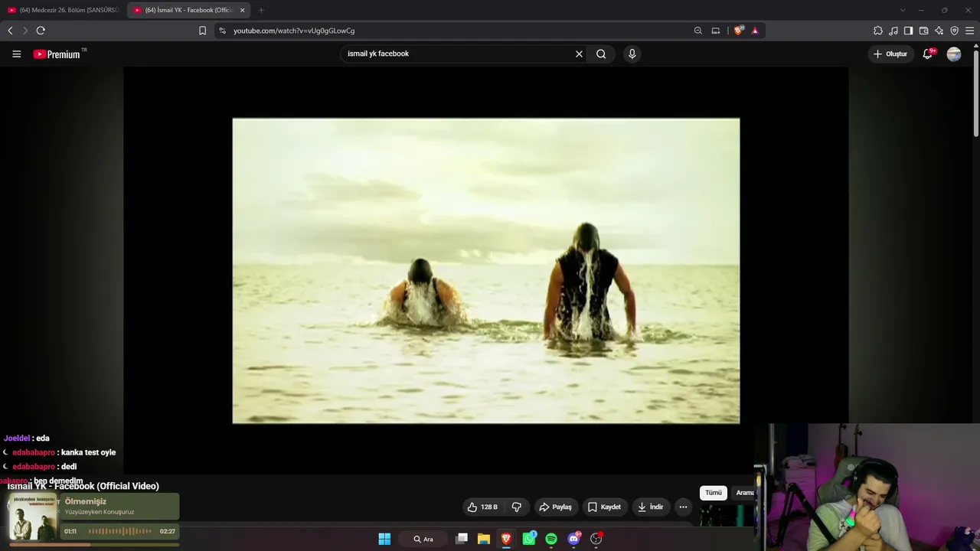
Task: Open the YouTube guide hamburger menu
Action: pyautogui.click(x=16, y=54)
